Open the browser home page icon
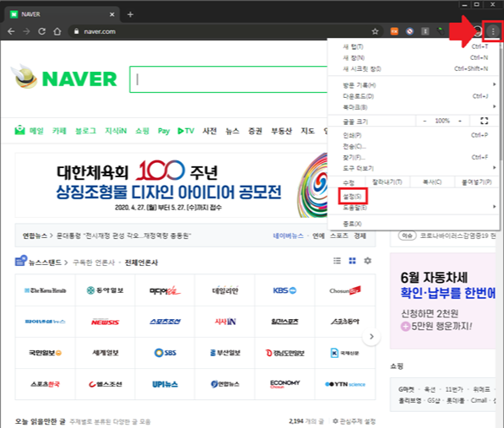Screen dimensions: 504x428 pos(57,31)
